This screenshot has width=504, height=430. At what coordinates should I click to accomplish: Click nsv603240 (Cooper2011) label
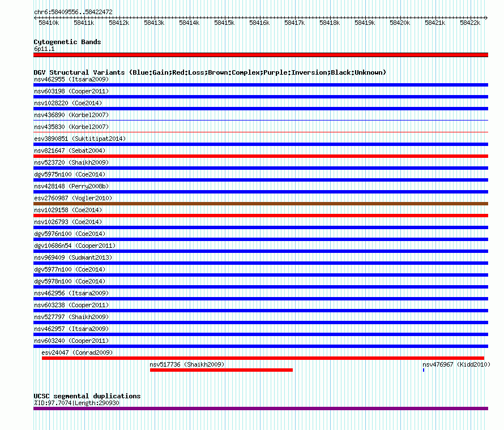71,341
